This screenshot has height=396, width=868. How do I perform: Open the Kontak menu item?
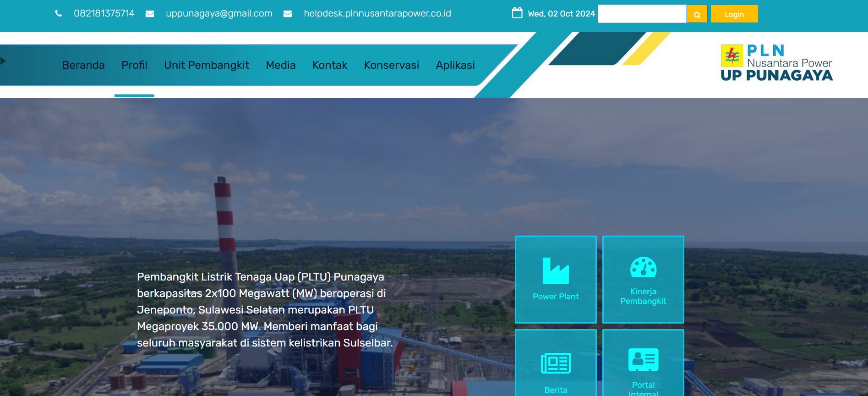pos(330,65)
